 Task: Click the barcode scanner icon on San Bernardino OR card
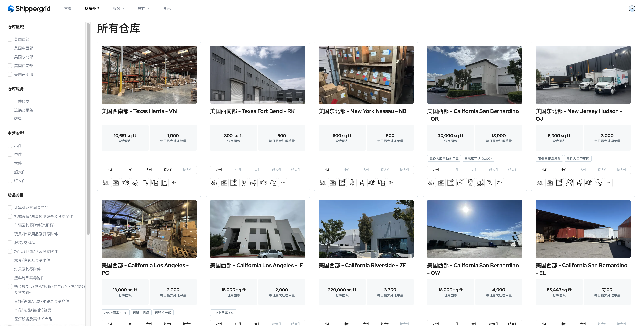490,183
